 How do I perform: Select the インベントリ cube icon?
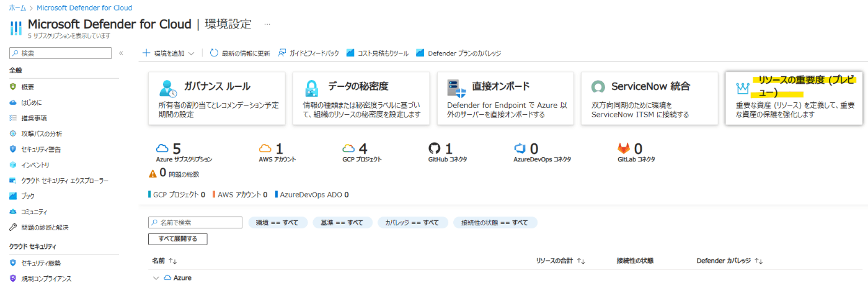pos(13,164)
